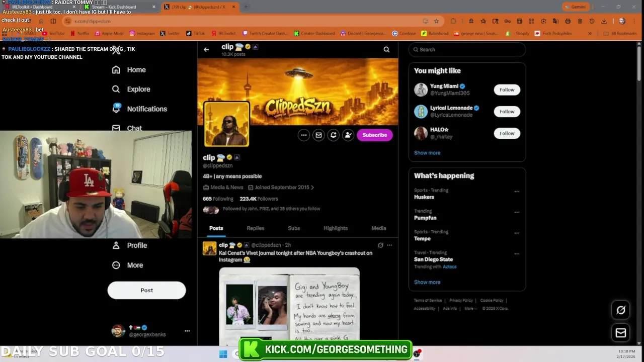The height and width of the screenshot is (362, 644).
Task: Open the Coinbase bookmark
Action: [x=404, y=34]
